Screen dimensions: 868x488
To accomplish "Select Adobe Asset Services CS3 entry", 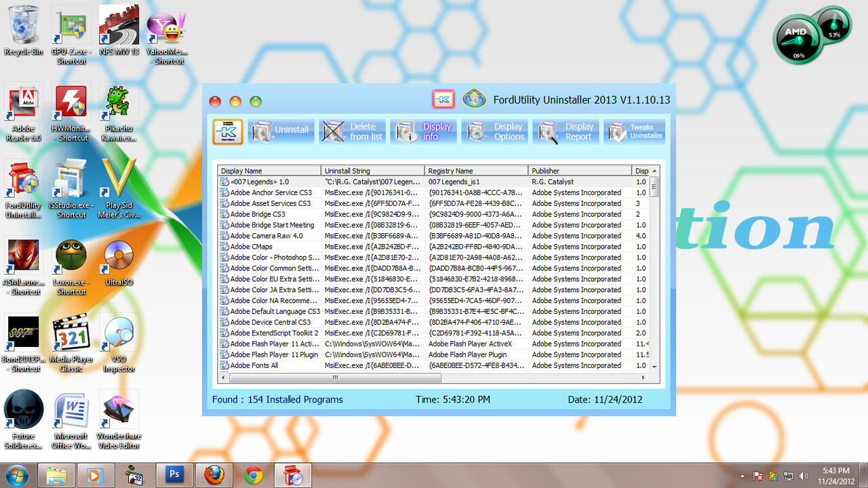I will click(x=434, y=203).
